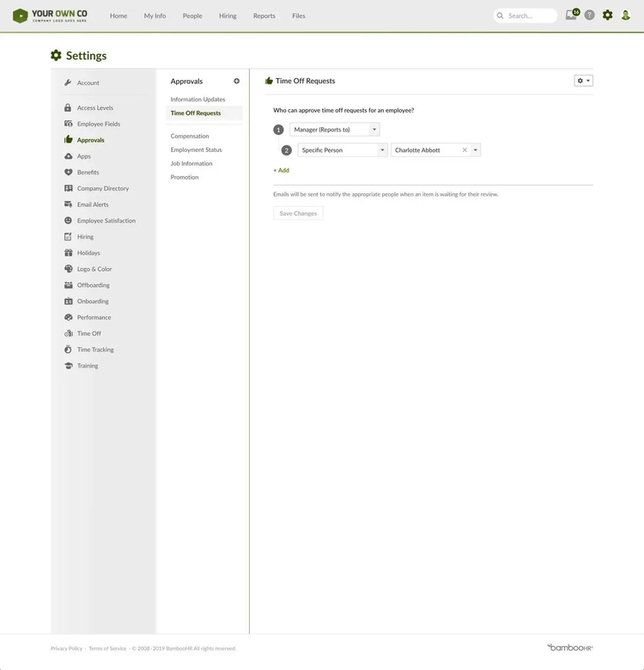644x670 pixels.
Task: Open Files in top navigation
Action: pyautogui.click(x=299, y=15)
